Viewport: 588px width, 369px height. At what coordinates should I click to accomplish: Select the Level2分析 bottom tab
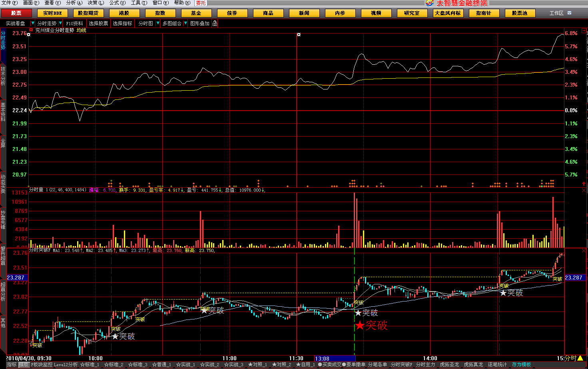66,365
